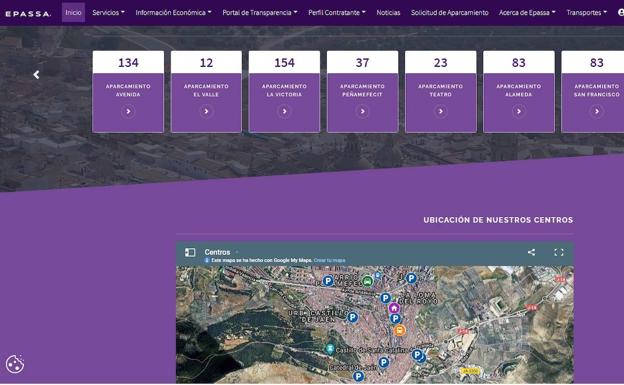This screenshot has height=385, width=624.
Task: Expand the Portal de Transparencia dropdown
Action: [259, 13]
